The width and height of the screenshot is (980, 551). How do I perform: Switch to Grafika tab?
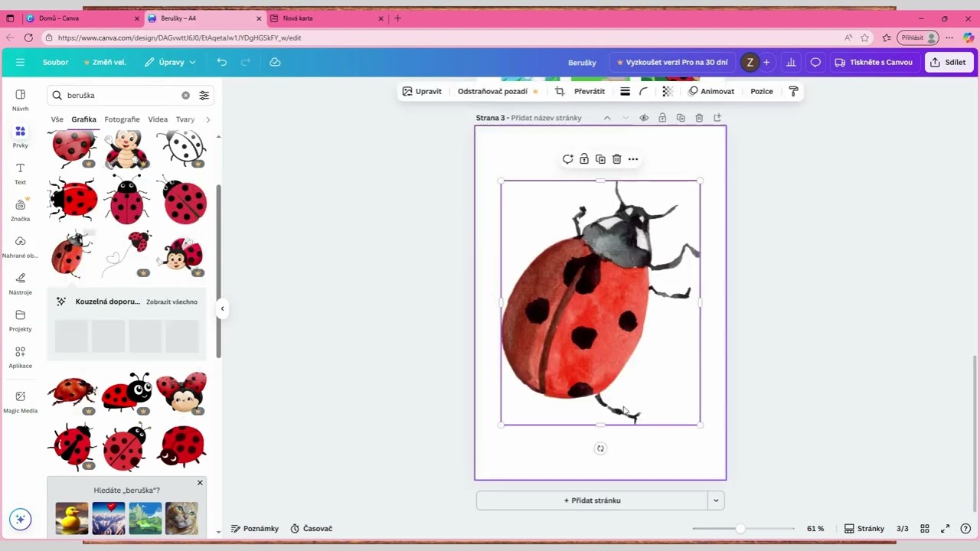[x=84, y=119]
